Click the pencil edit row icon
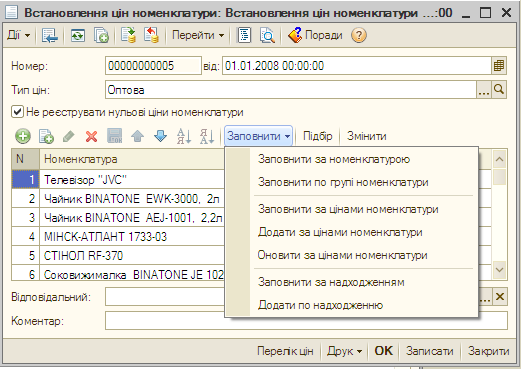Image resolution: width=521 pixels, height=369 pixels. [69, 136]
